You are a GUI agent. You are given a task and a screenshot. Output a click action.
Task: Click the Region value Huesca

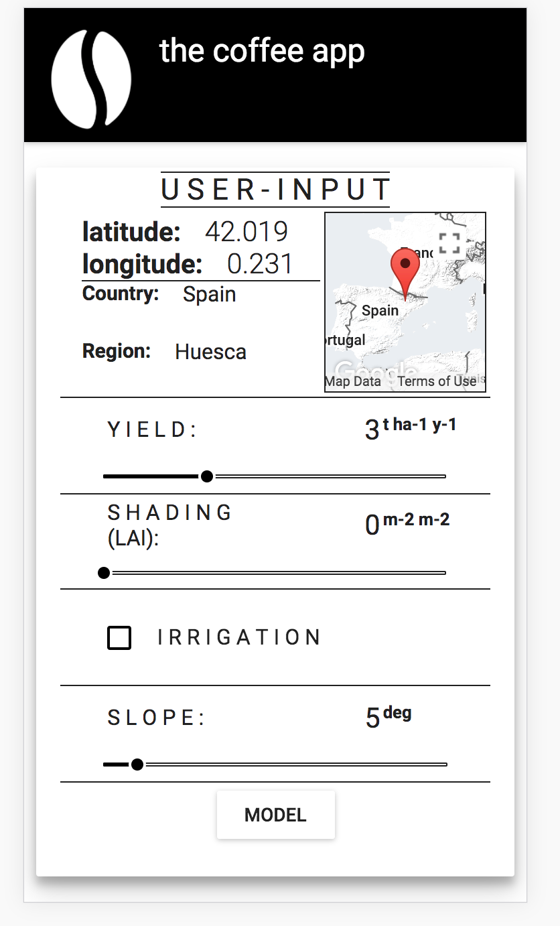click(x=210, y=352)
